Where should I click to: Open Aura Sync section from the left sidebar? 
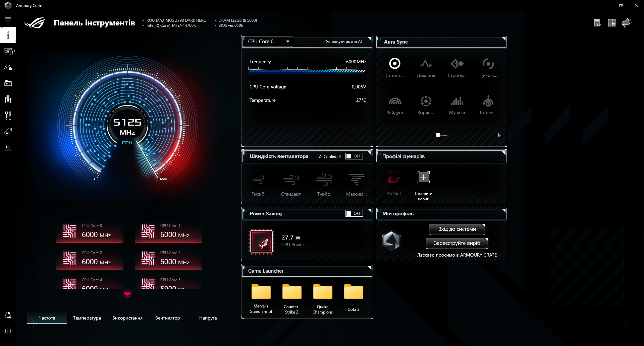(8, 67)
